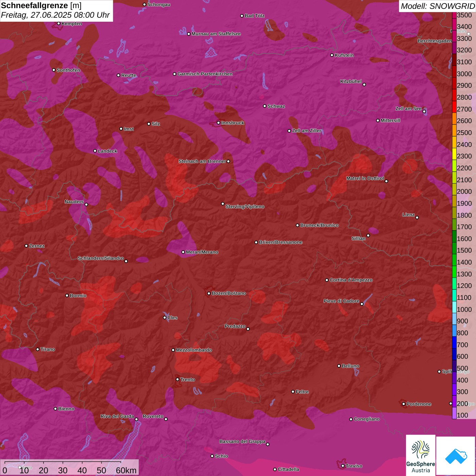Click the Bad Tölz label
Screen dimensions: 476x476
[x=254, y=16]
